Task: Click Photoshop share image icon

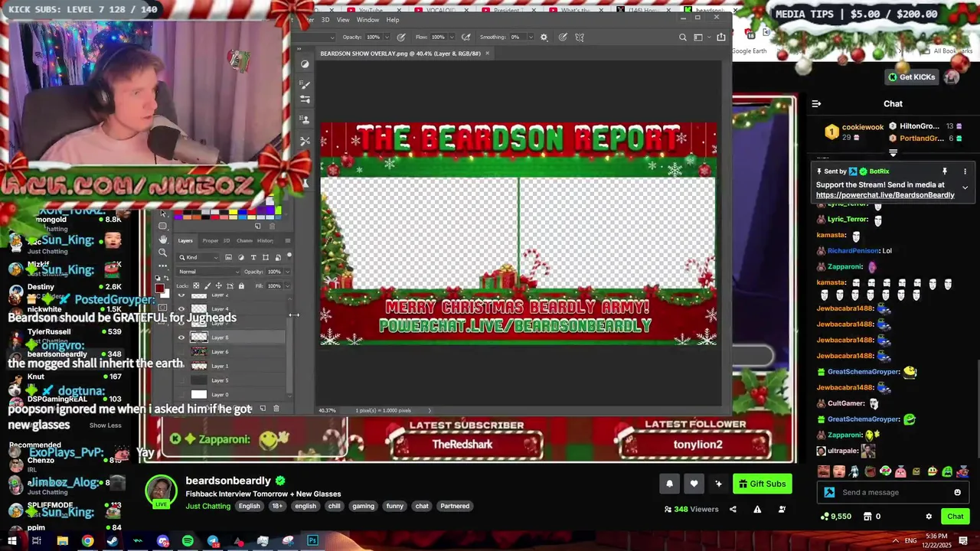Action: 721,37
